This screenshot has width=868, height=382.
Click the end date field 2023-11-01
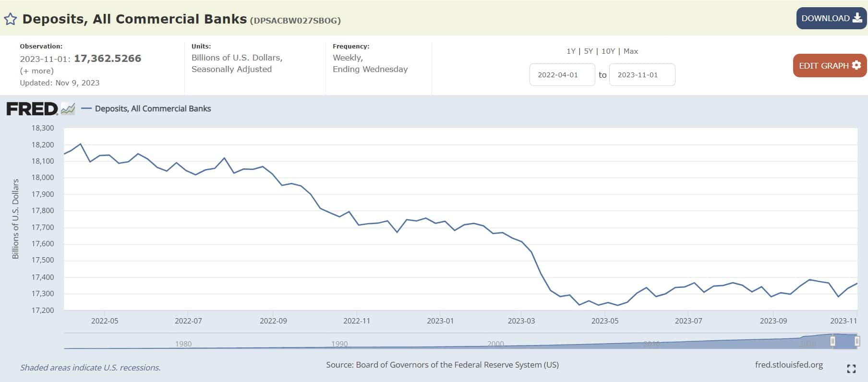pos(642,75)
